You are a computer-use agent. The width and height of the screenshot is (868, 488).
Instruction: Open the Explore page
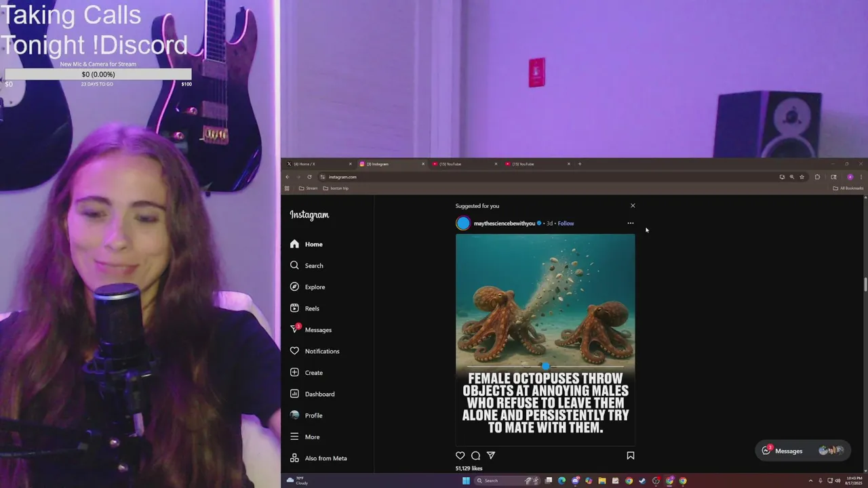(x=307, y=287)
